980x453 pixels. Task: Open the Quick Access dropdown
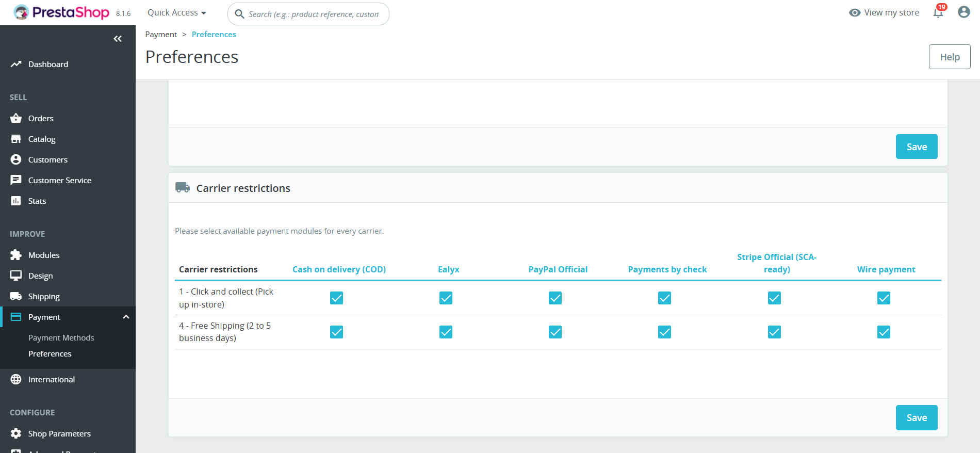coord(176,13)
